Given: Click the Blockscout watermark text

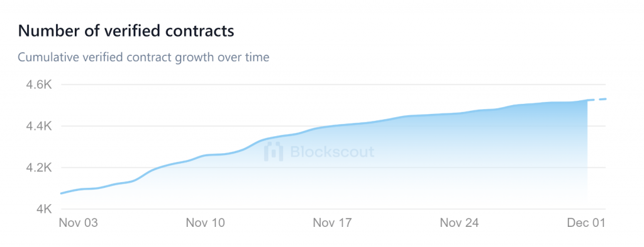Looking at the screenshot, I should point(332,152).
